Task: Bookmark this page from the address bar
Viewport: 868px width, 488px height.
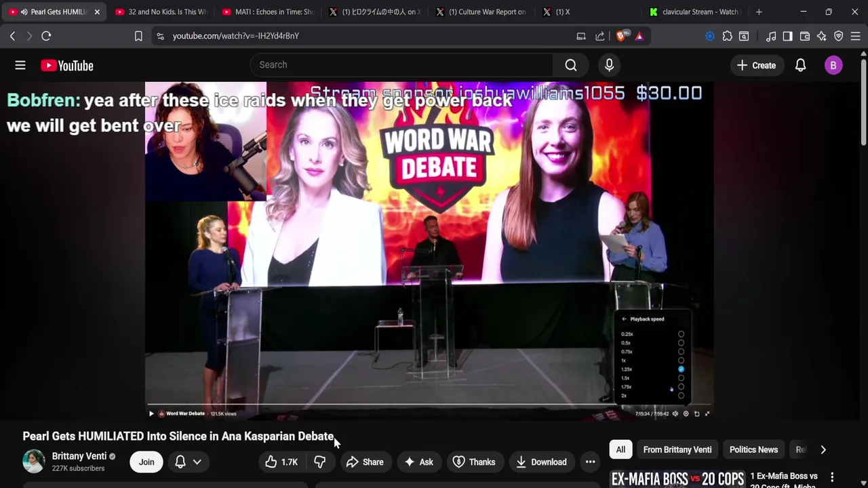Action: [138, 36]
